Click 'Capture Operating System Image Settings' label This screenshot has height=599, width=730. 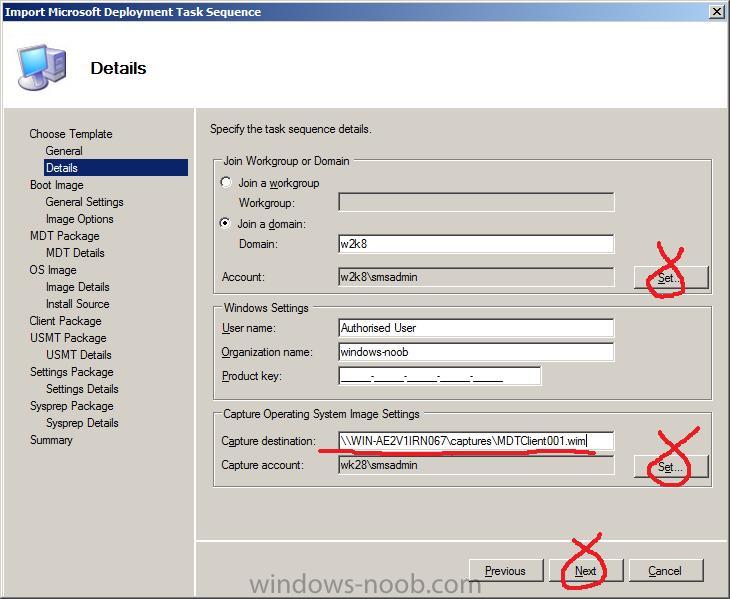[x=321, y=414]
